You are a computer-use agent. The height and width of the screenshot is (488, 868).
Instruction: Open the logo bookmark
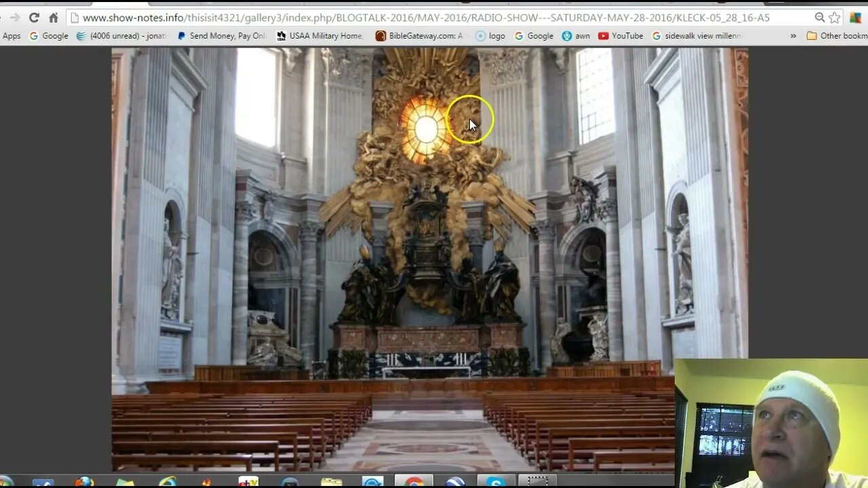pyautogui.click(x=490, y=36)
